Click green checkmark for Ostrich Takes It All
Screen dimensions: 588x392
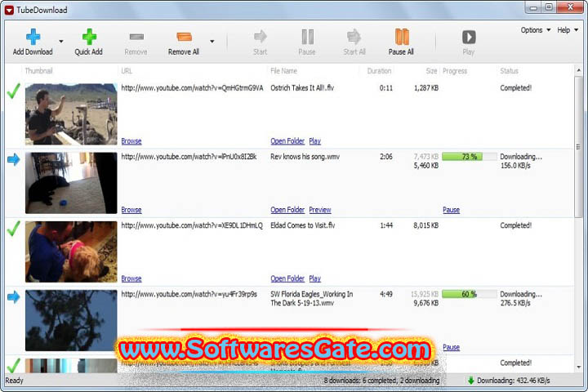[x=14, y=91]
